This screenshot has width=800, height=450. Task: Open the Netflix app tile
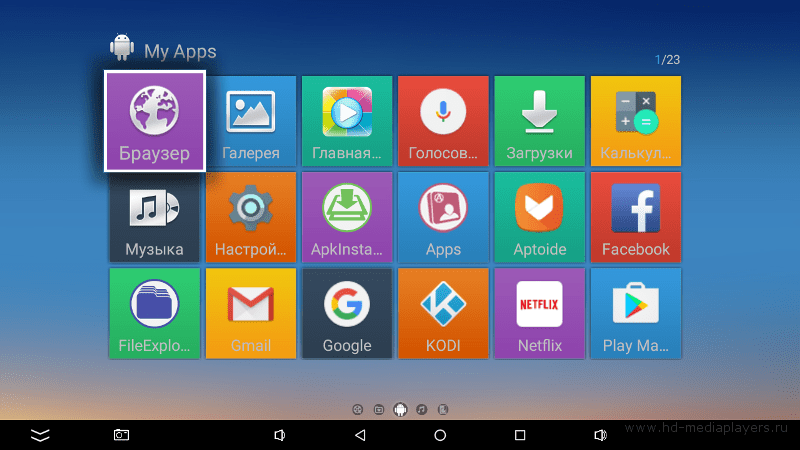[x=539, y=313]
